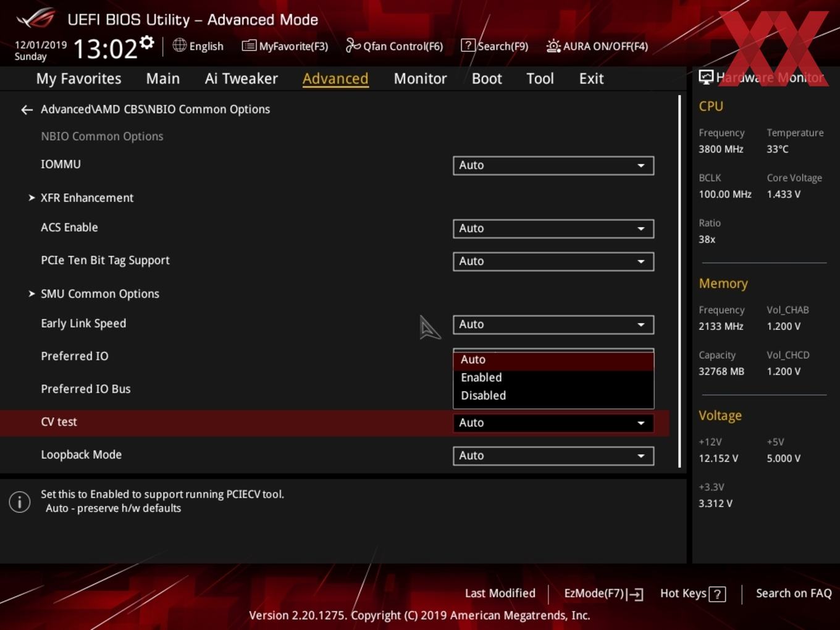This screenshot has width=840, height=630.
Task: Go back using the left arrow icon
Action: 27,109
